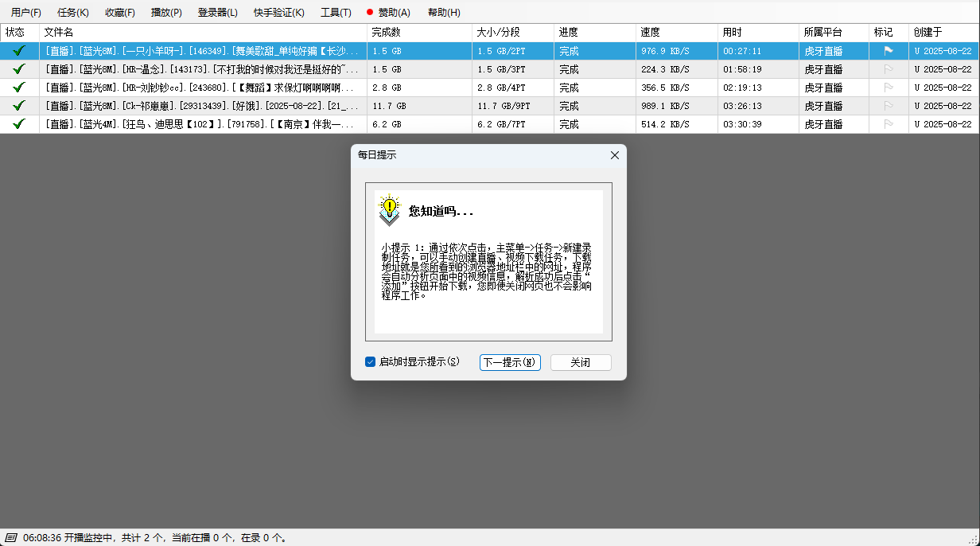Click the status bar monitor icon
The width and height of the screenshot is (980, 546).
pos(11,538)
